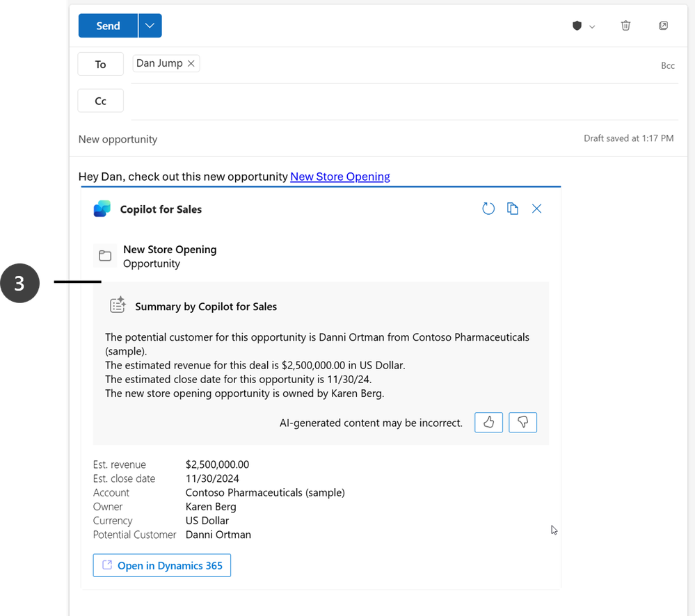695x616 pixels.
Task: Open the New Store Opening hyperlink
Action: coord(340,177)
